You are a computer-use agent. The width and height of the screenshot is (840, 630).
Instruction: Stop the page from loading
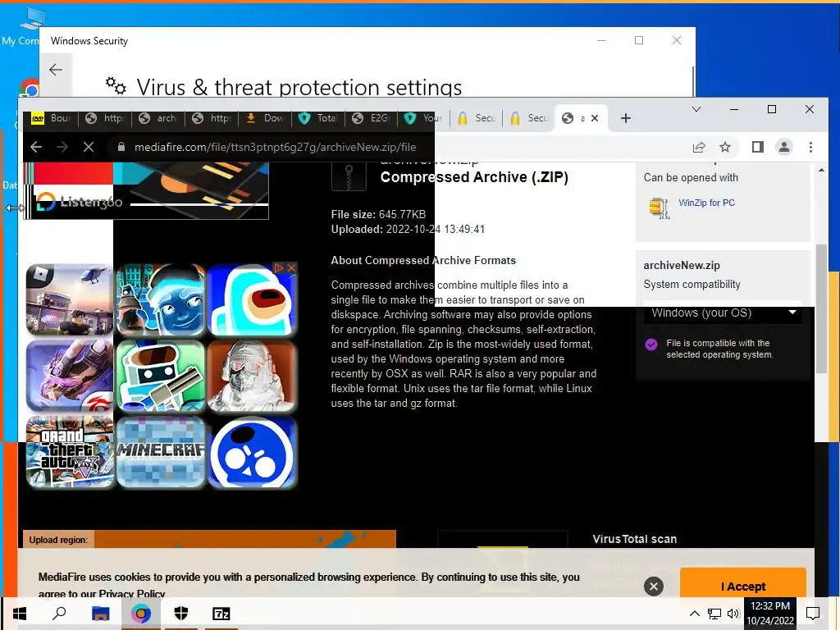pyautogui.click(x=89, y=147)
